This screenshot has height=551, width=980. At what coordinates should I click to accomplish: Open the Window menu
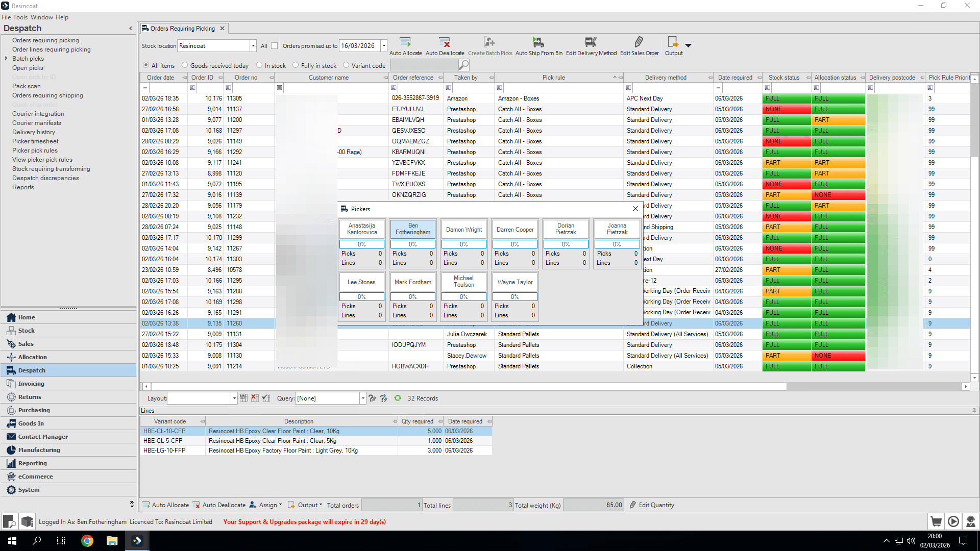[41, 17]
